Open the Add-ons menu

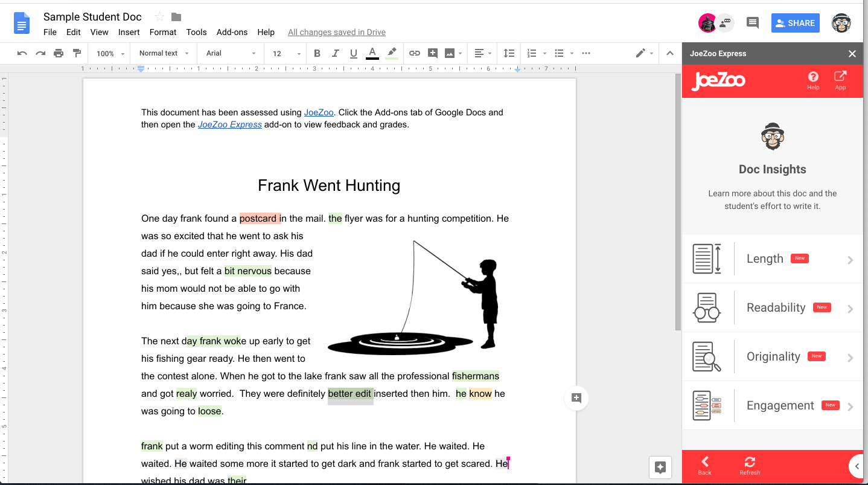click(x=232, y=32)
